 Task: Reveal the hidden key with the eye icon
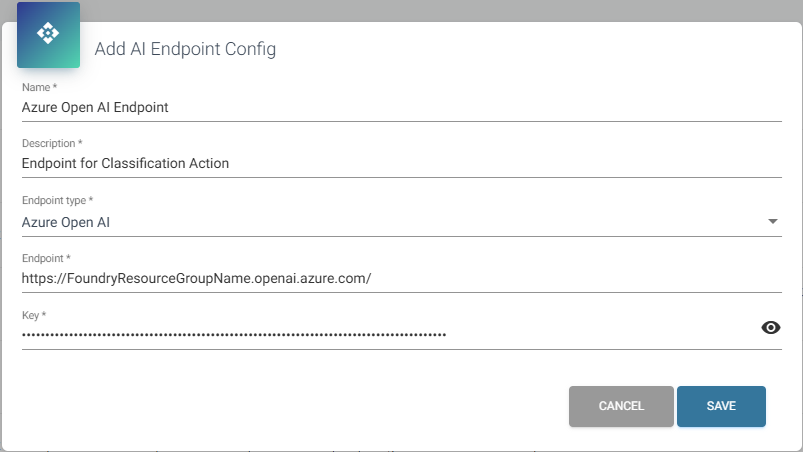(x=770, y=328)
